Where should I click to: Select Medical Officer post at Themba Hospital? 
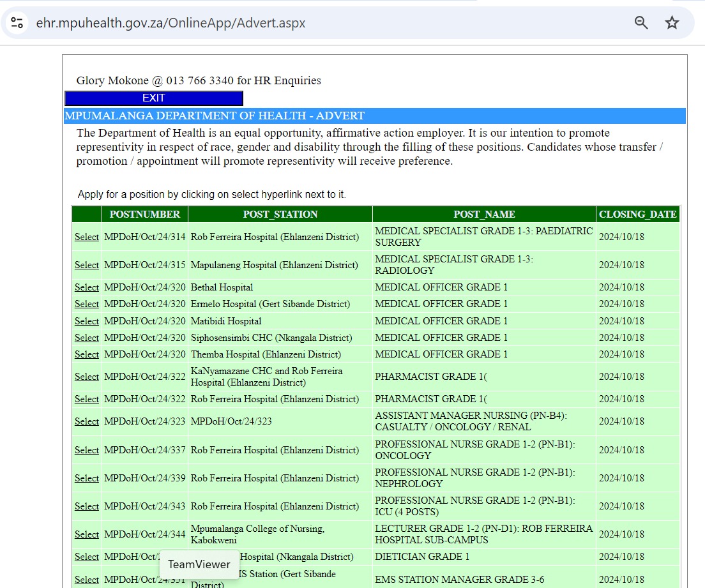87,354
